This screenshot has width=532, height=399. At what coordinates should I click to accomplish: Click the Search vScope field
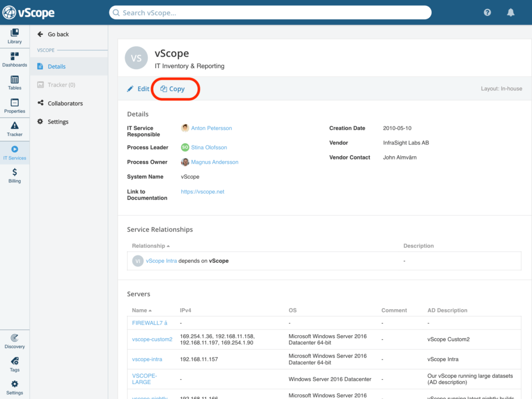270,12
